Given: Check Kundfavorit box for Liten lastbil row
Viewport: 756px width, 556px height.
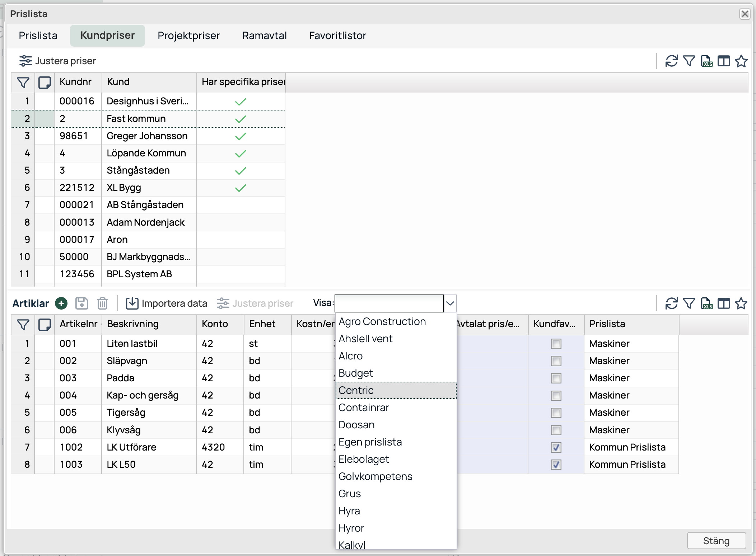Looking at the screenshot, I should tap(556, 344).
